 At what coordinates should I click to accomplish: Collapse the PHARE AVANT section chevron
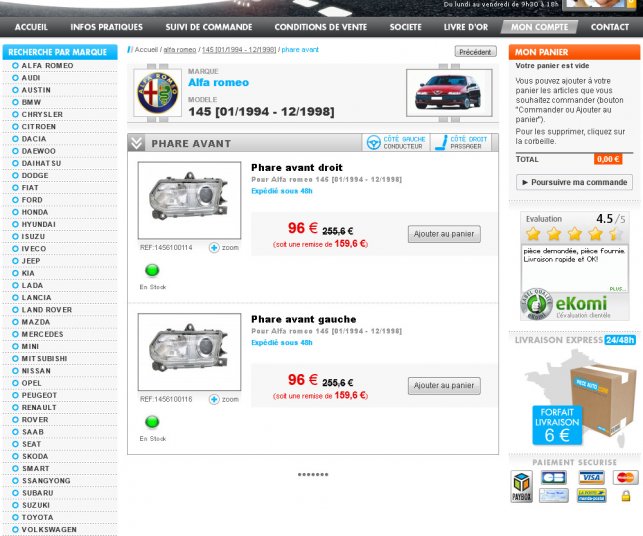136,143
